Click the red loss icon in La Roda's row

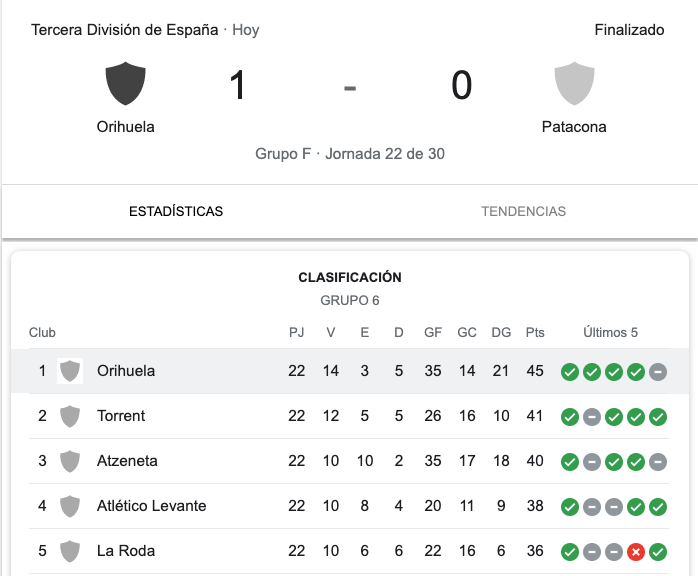click(x=636, y=552)
